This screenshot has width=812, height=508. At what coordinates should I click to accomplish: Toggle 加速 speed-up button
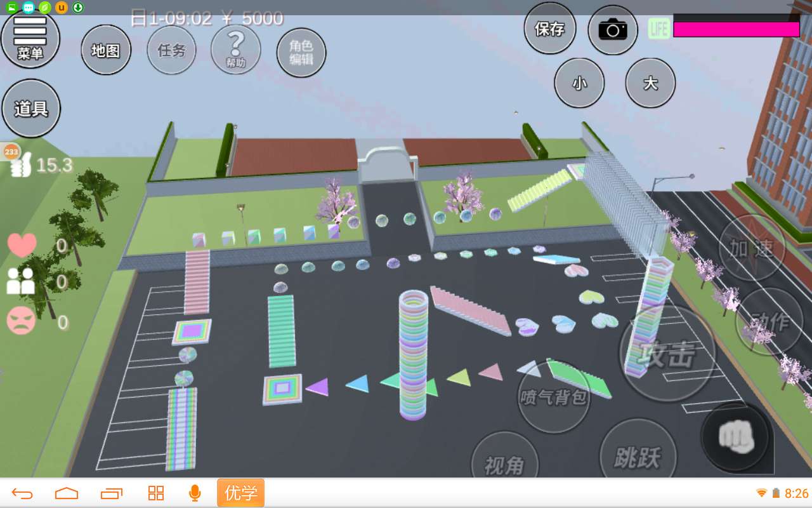752,248
